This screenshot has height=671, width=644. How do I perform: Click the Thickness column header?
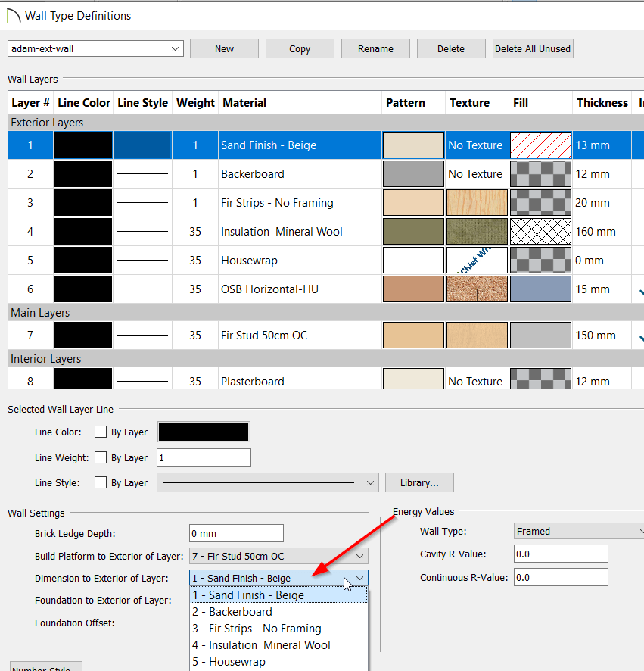pyautogui.click(x=602, y=103)
